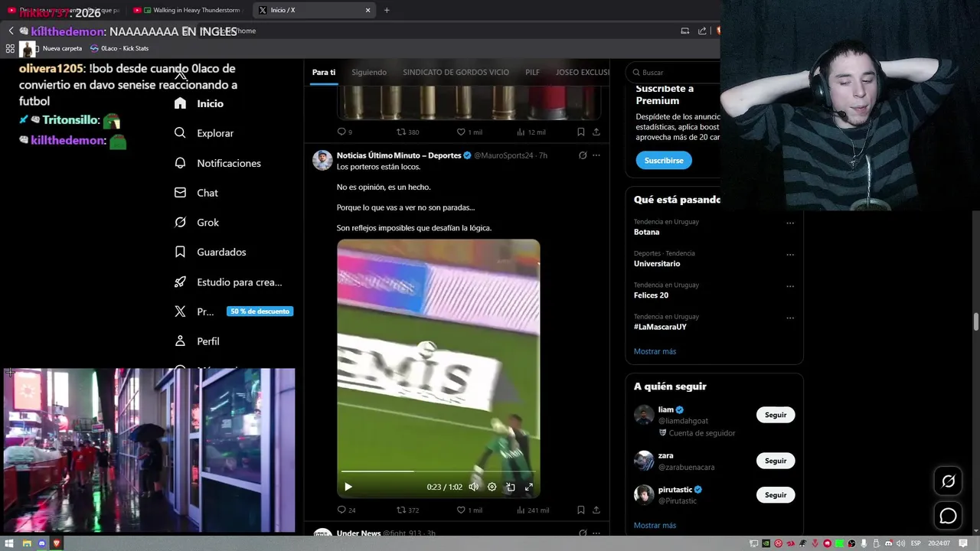Image resolution: width=980 pixels, height=551 pixels.
Task: Open options for #LaMascaraUY trend
Action: pos(790,318)
